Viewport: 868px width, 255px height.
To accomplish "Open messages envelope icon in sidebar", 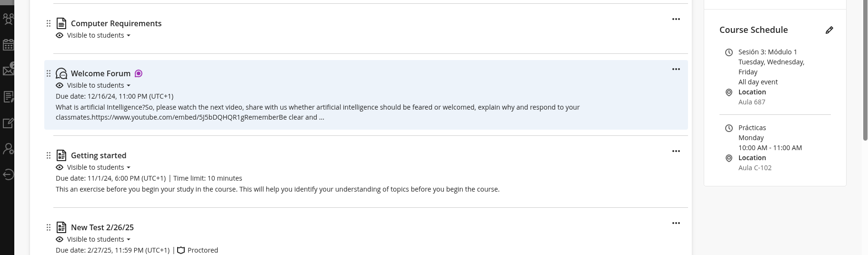I will tap(8, 71).
